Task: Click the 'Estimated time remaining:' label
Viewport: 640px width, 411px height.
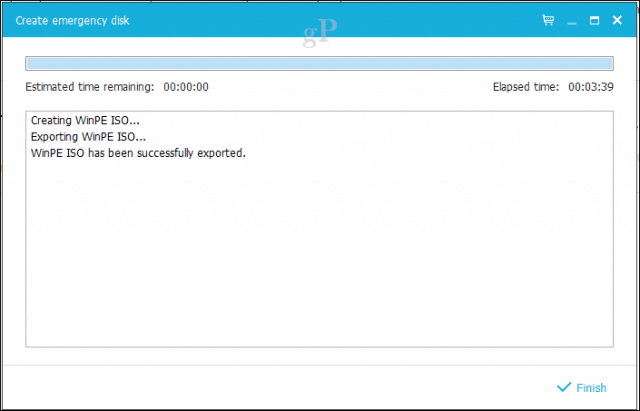Action: tap(90, 87)
